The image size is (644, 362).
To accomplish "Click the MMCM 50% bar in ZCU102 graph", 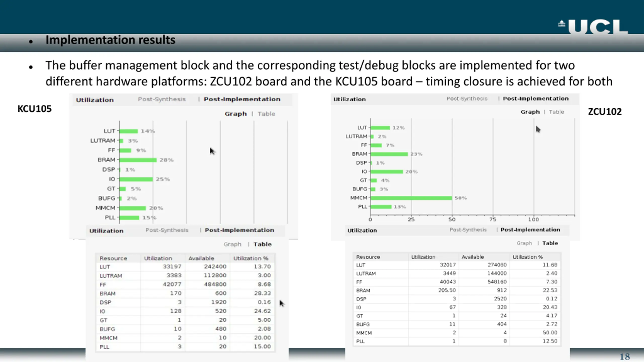I will 411,198.
